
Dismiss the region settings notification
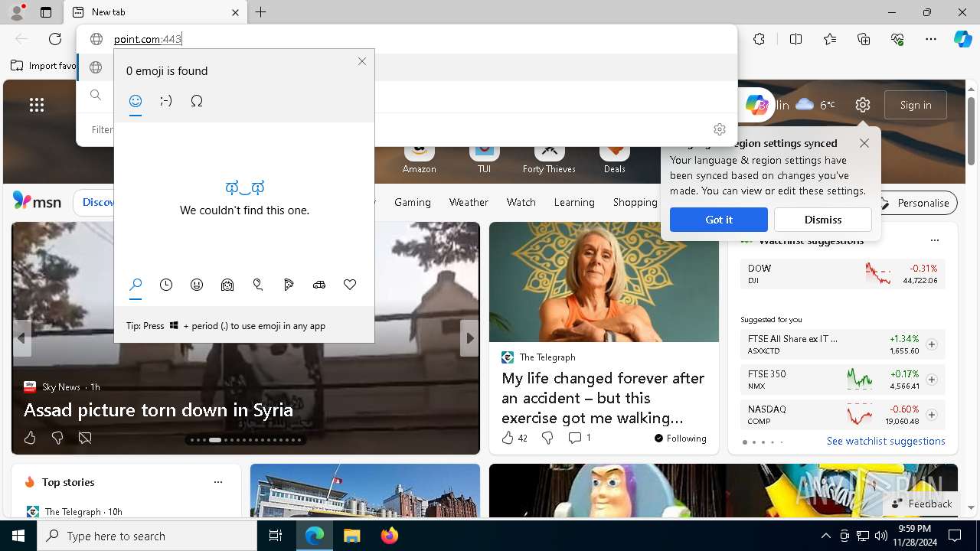(x=823, y=220)
